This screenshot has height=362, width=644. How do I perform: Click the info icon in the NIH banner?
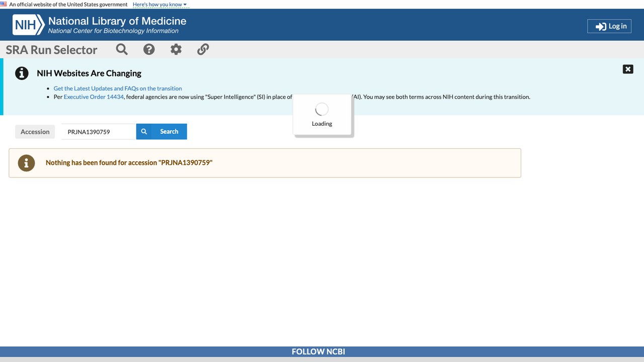click(22, 73)
